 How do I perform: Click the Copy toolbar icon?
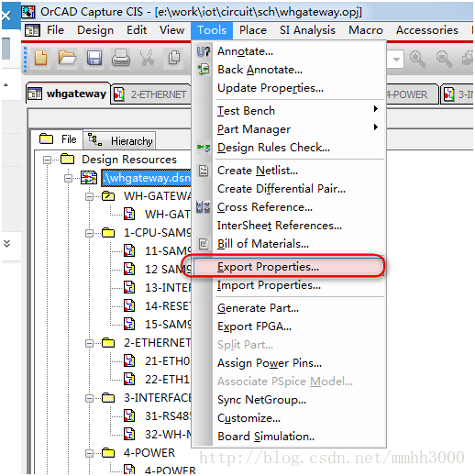(x=174, y=58)
